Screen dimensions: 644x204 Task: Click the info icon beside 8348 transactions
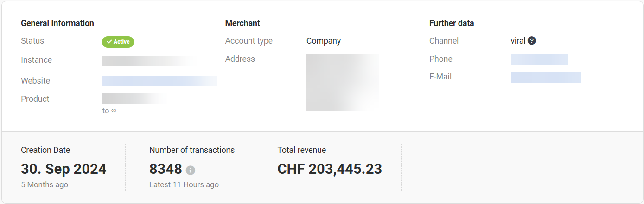tap(191, 171)
